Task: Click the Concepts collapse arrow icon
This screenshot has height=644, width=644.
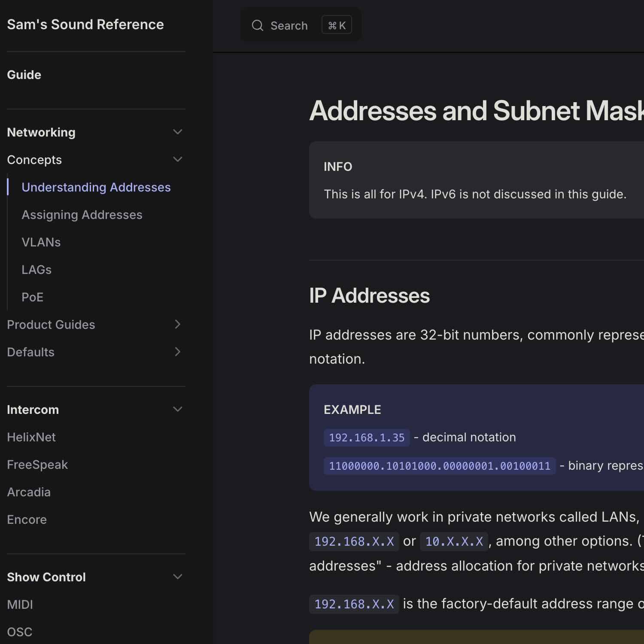Action: coord(178,159)
